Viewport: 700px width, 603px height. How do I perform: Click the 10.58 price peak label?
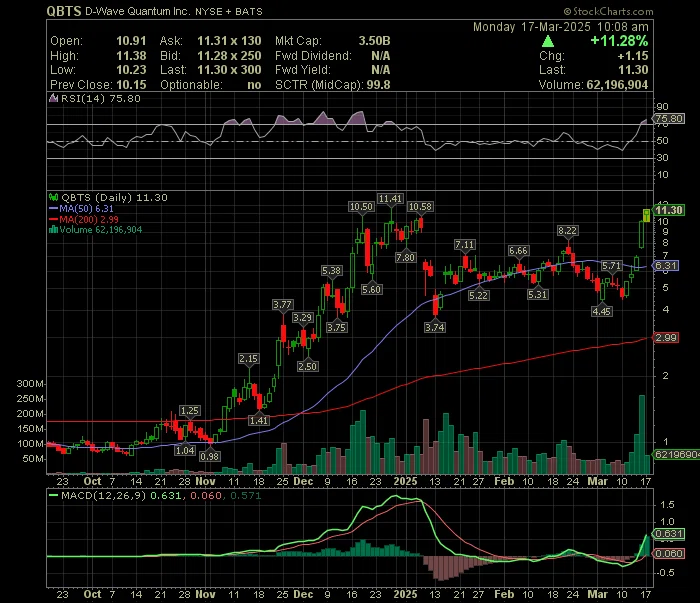coord(420,207)
